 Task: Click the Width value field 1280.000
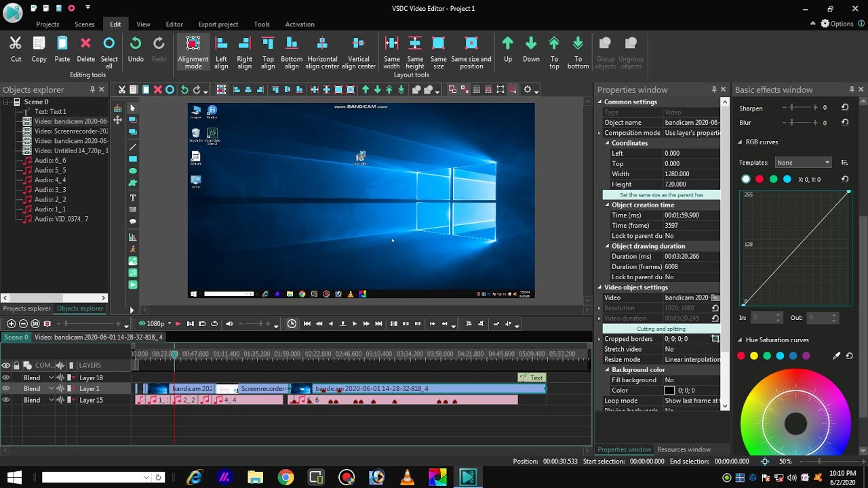pos(691,174)
